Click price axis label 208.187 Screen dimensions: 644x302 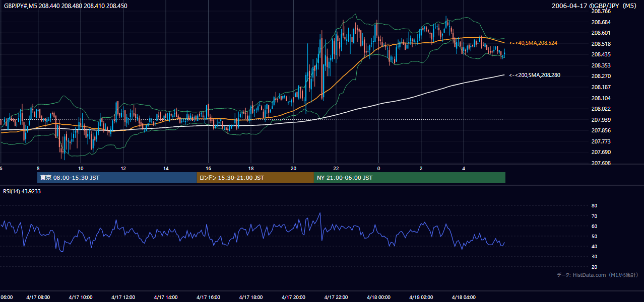coord(601,87)
